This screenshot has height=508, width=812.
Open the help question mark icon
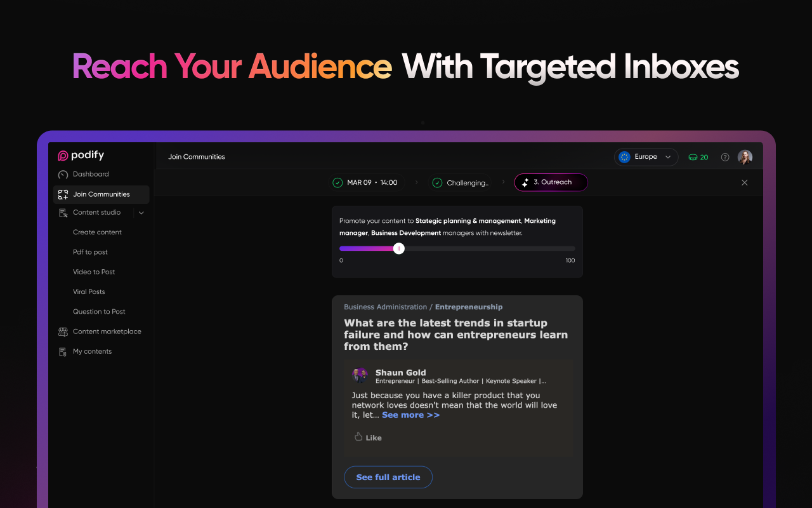coord(725,157)
